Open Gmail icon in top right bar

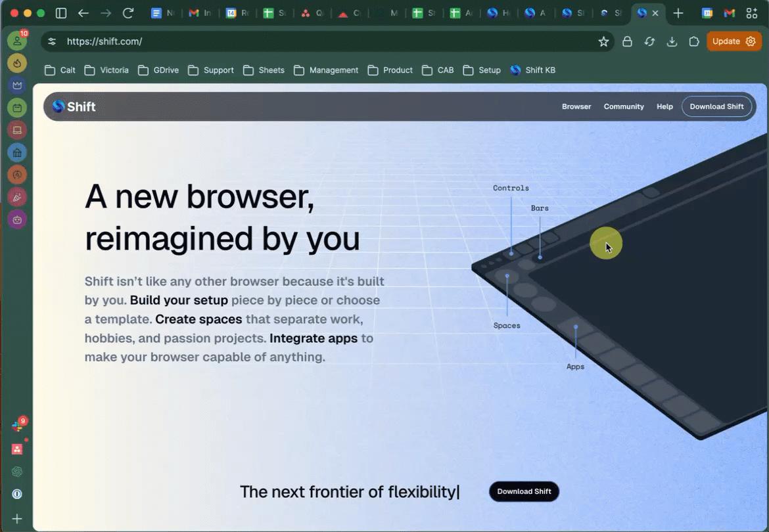[730, 13]
